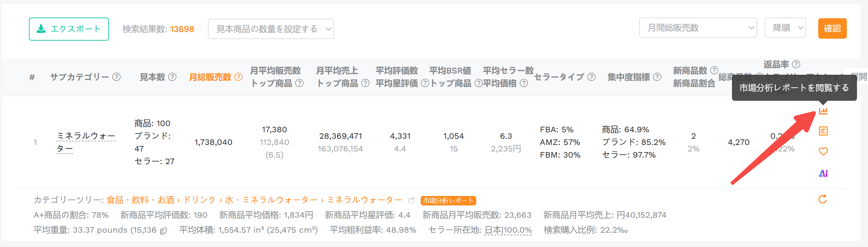The width and height of the screenshot is (868, 247).
Task: Open the market analysis report chart icon
Action: [823, 111]
